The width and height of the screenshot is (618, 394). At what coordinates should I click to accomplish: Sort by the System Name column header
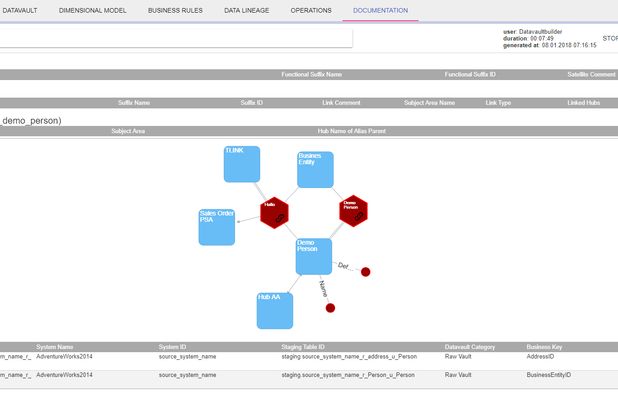[54, 347]
